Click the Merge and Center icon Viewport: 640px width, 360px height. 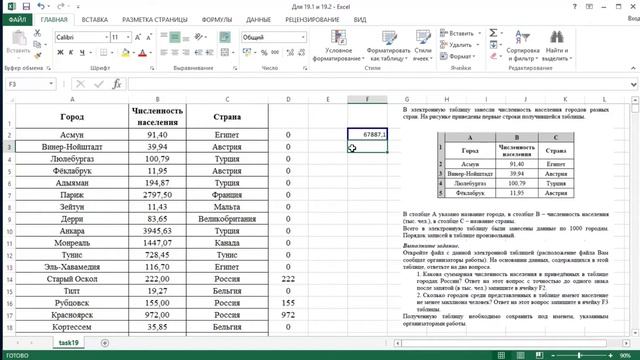coord(224,52)
